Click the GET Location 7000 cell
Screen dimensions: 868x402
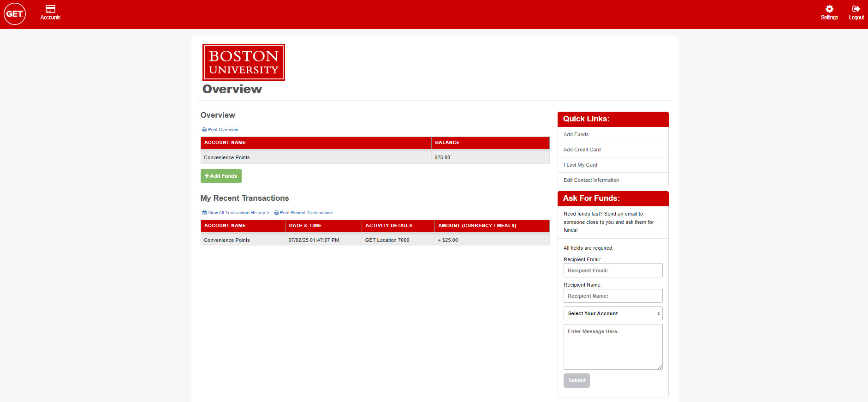point(398,240)
